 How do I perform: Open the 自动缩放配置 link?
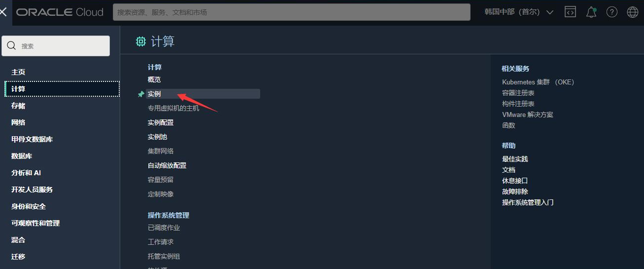coord(167,165)
